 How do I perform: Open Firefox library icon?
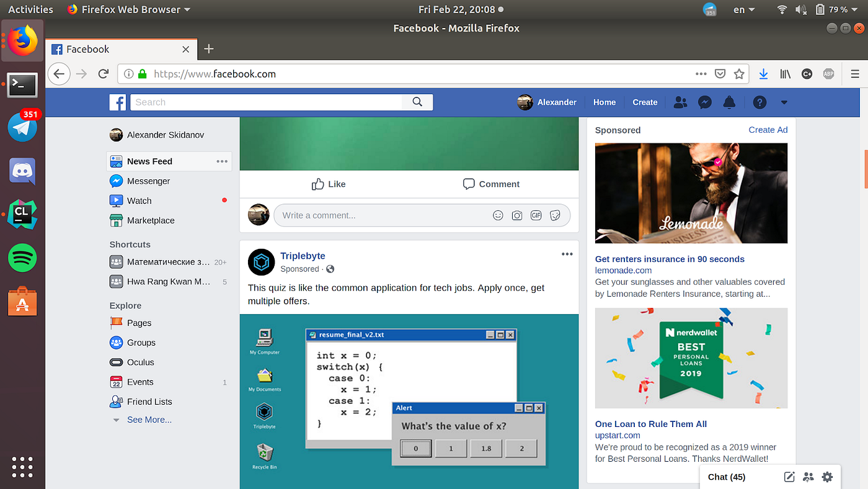tap(786, 74)
